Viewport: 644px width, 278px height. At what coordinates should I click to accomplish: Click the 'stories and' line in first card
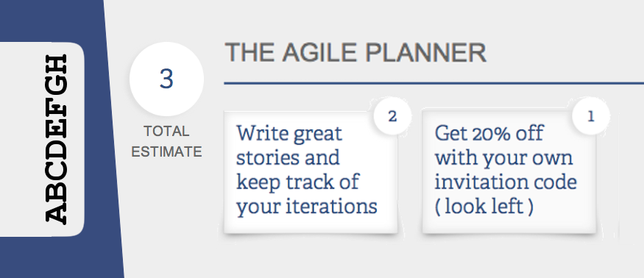[288, 157]
